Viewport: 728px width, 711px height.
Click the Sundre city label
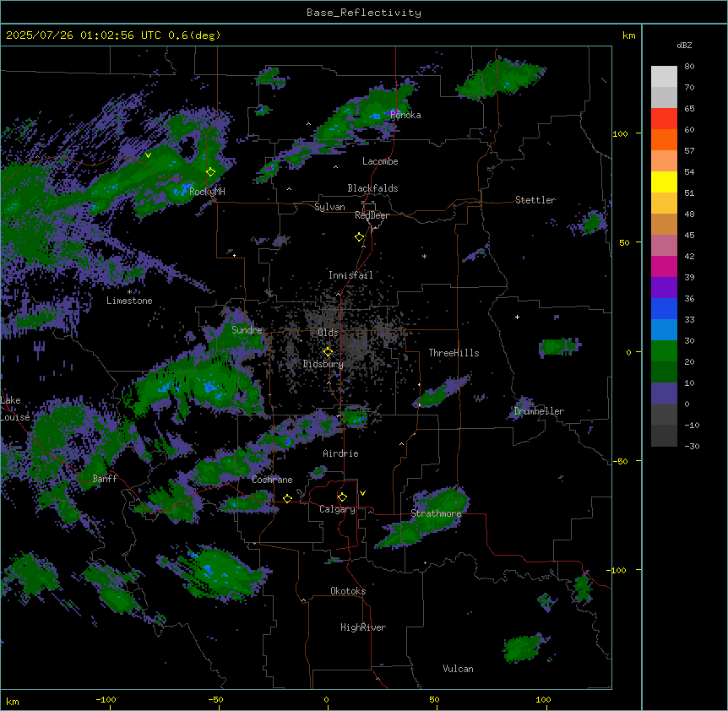(247, 330)
